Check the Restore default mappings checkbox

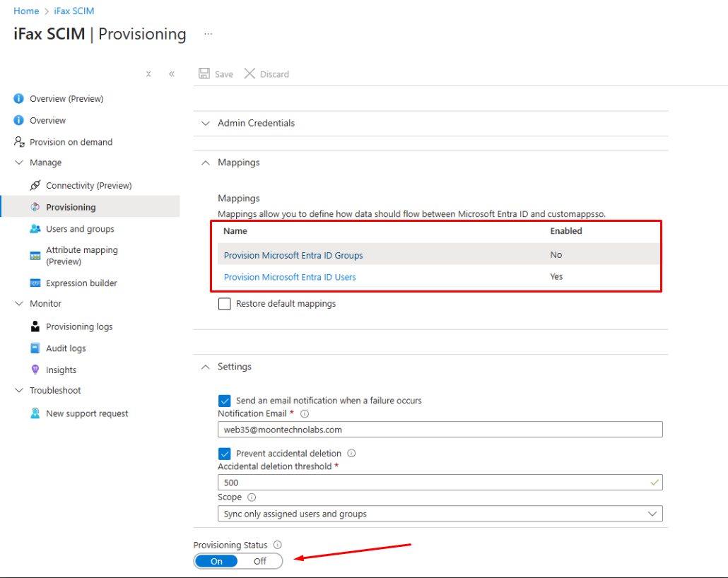click(x=225, y=304)
